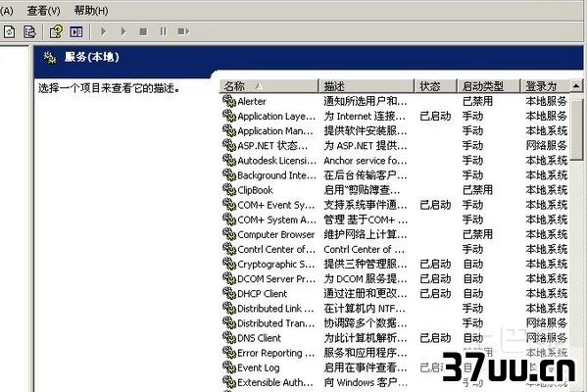Select the Application Man... service icon
The image size is (588, 392).
(229, 130)
